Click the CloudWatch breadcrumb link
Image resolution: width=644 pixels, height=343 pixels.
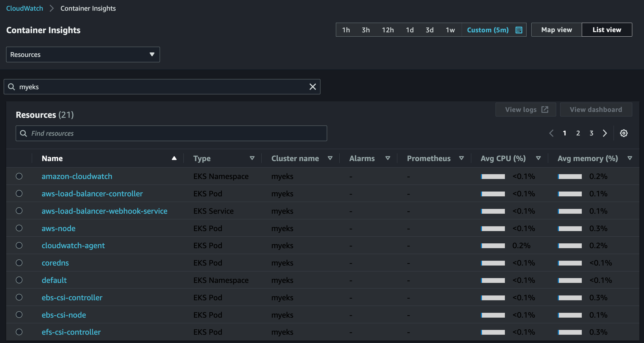25,8
